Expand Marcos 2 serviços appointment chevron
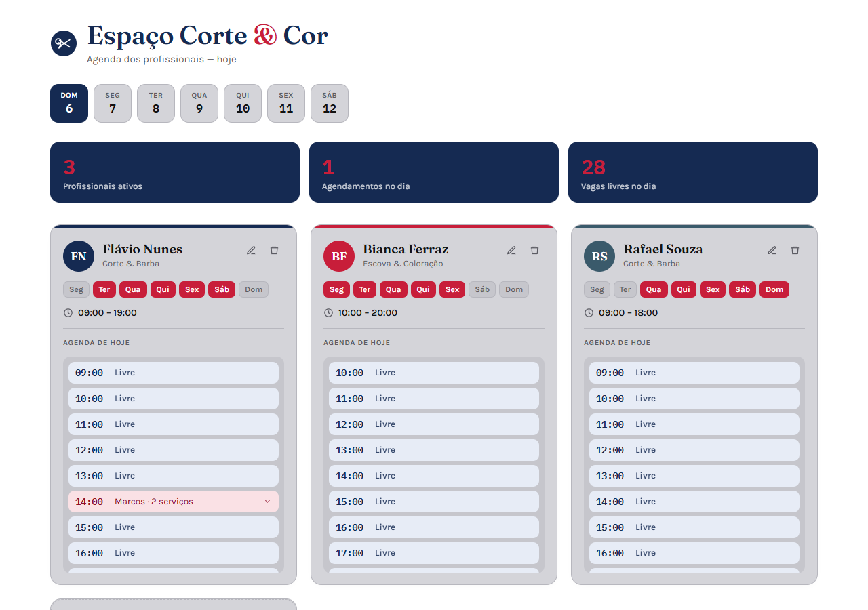This screenshot has height=610, width=868. pos(267,502)
